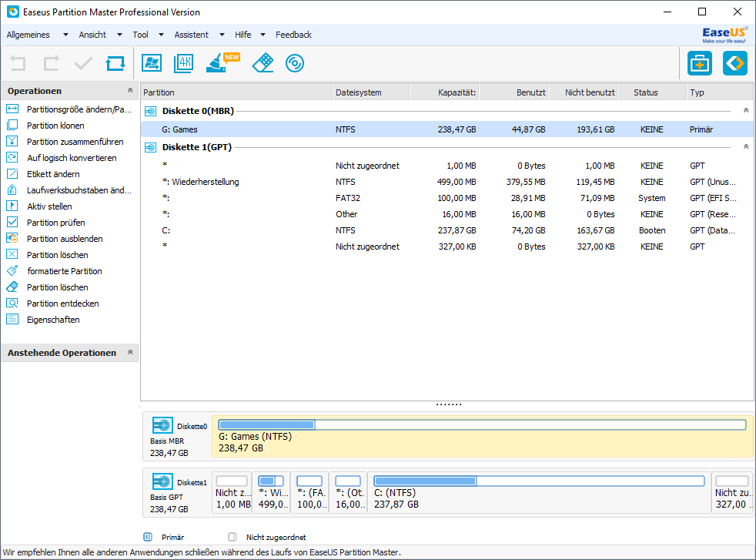This screenshot has height=560, width=756.
Task: Click Partitionsgröße ändern operation
Action: 69,109
